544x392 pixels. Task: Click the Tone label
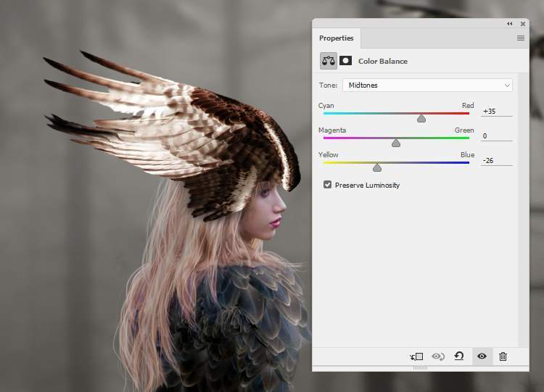tap(328, 86)
